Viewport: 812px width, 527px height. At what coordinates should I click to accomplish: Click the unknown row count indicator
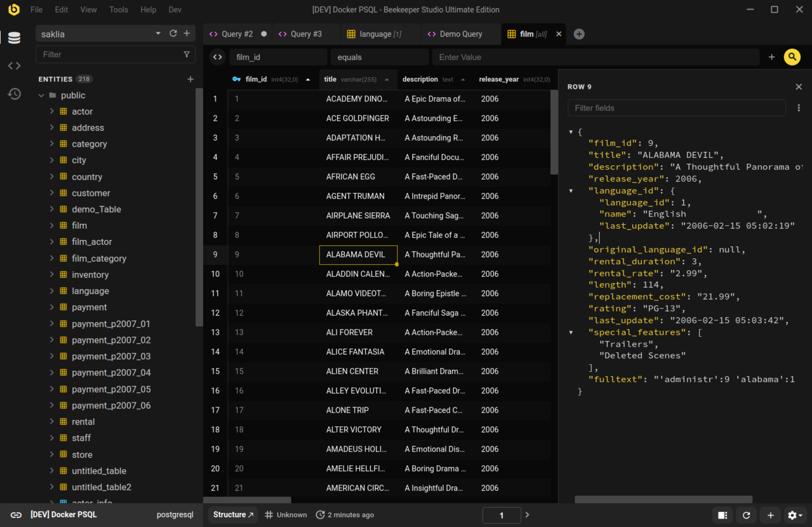[286, 515]
